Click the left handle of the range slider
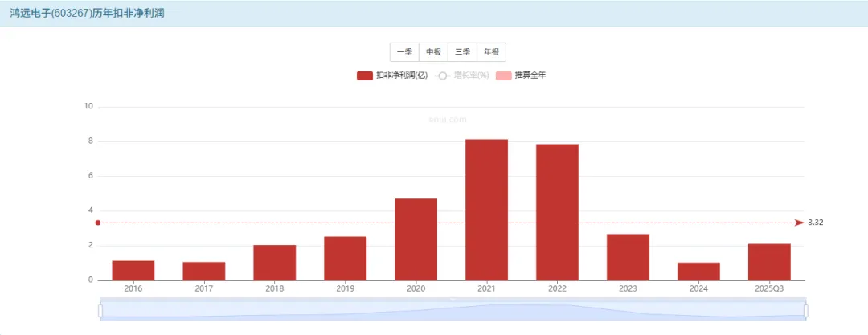 100,311
